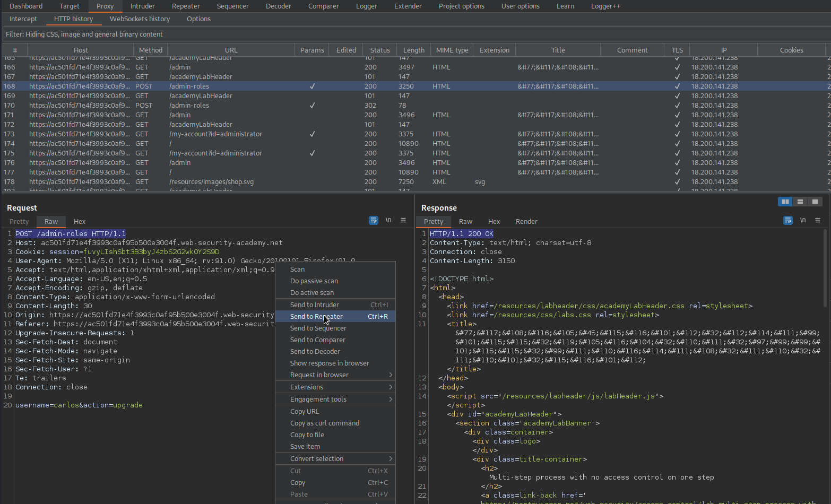Select stacked top-bottom layout icon
Viewport: 831px width, 504px height.
click(800, 202)
